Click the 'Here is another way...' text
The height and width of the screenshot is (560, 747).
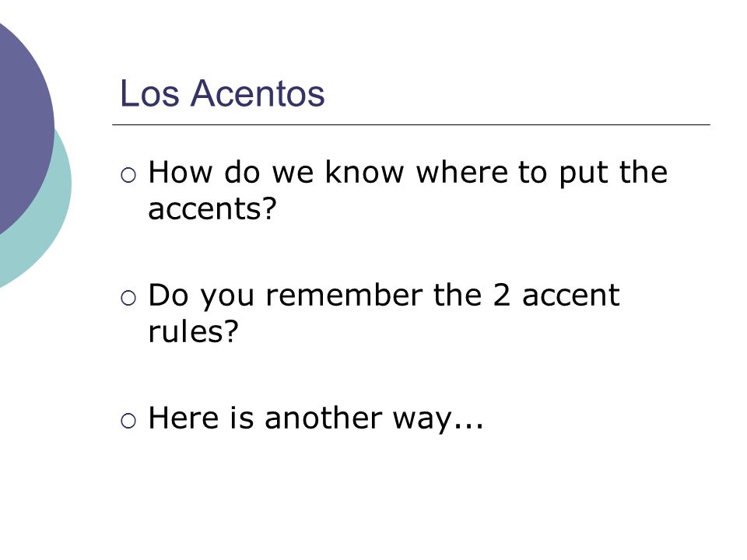click(x=316, y=419)
